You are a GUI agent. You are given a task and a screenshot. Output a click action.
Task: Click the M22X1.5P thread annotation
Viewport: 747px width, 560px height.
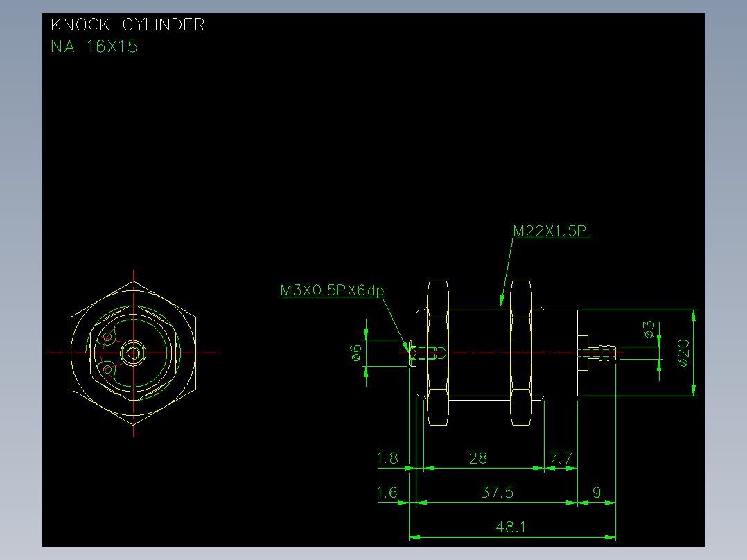click(x=550, y=231)
